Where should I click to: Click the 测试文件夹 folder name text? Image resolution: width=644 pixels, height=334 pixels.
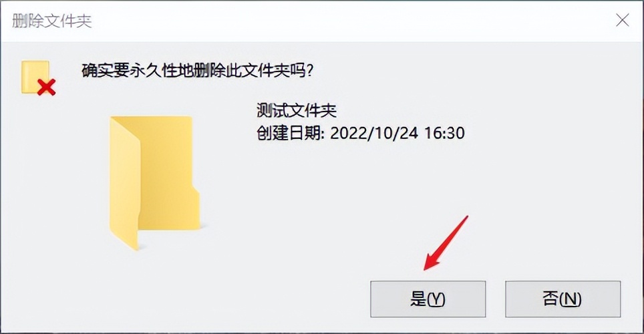point(297,110)
